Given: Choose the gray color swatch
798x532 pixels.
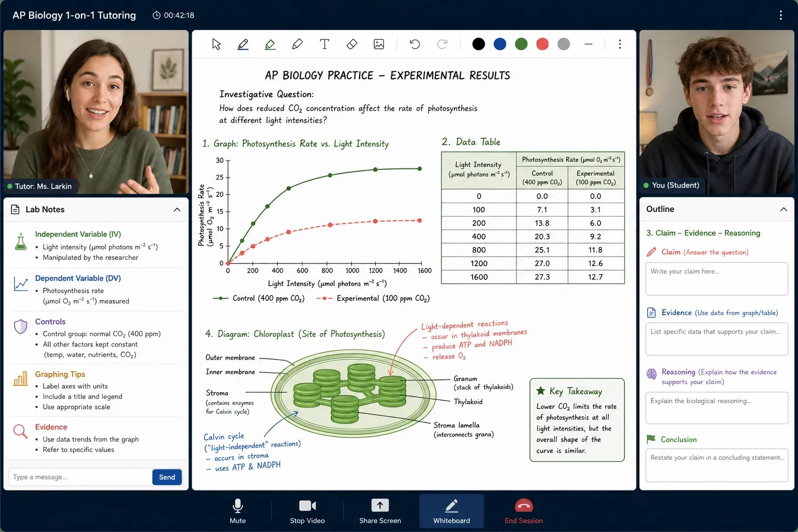Looking at the screenshot, I should (x=564, y=44).
